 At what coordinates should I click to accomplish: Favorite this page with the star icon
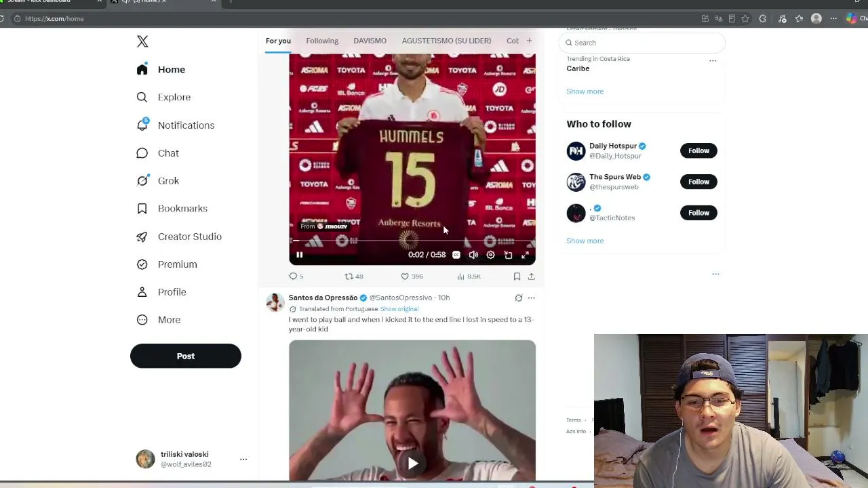(x=745, y=18)
